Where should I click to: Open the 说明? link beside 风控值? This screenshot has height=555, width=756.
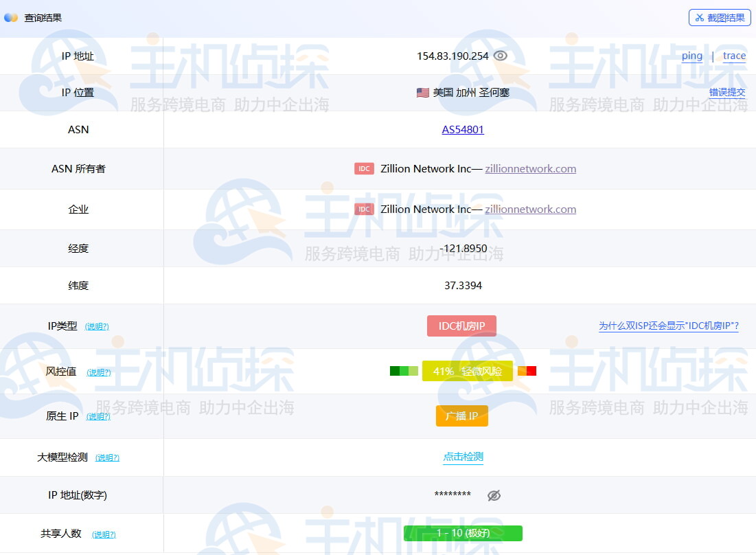[98, 372]
